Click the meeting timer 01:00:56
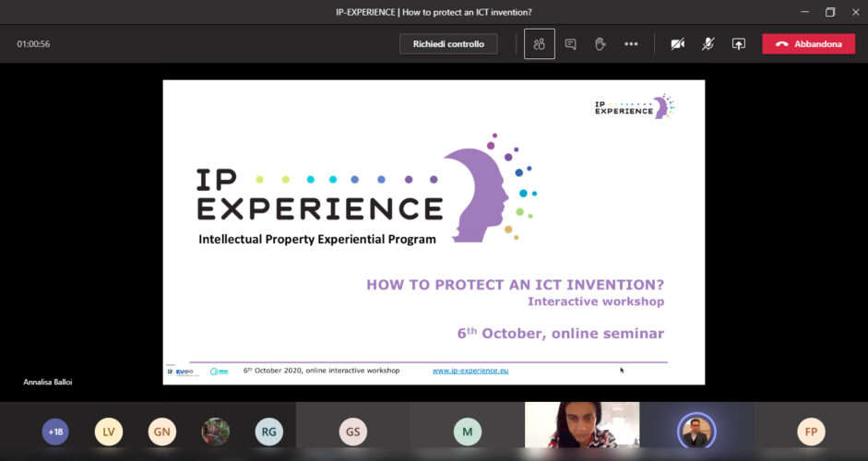Screen dimensions: 868x461 [x=33, y=43]
